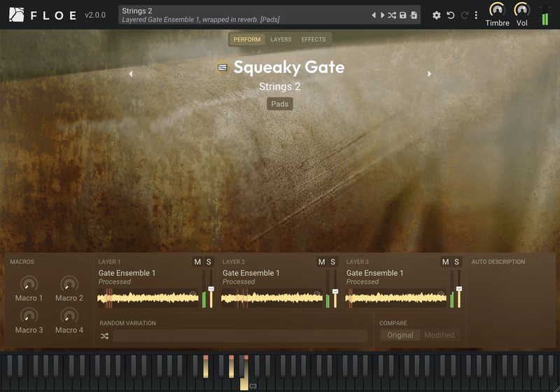Image resolution: width=560 pixels, height=392 pixels.
Task: Solo Layer 2
Action: [x=333, y=262]
